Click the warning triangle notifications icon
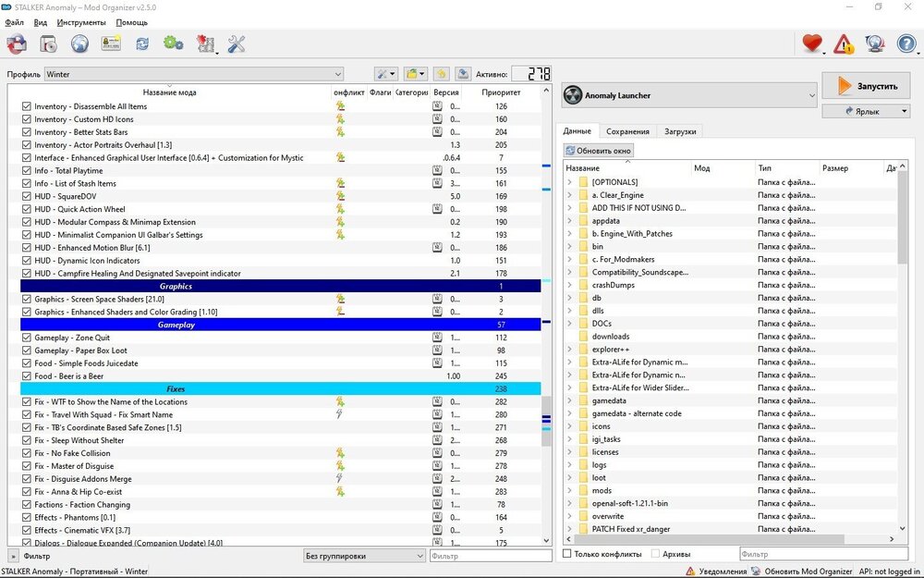Viewport: 924px width, 578px height. [x=843, y=43]
